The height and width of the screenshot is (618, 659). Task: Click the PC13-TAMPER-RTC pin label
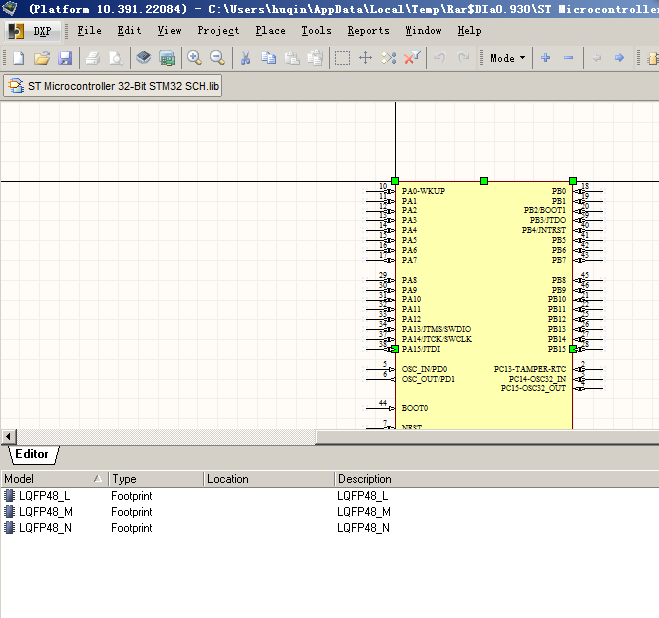530,369
